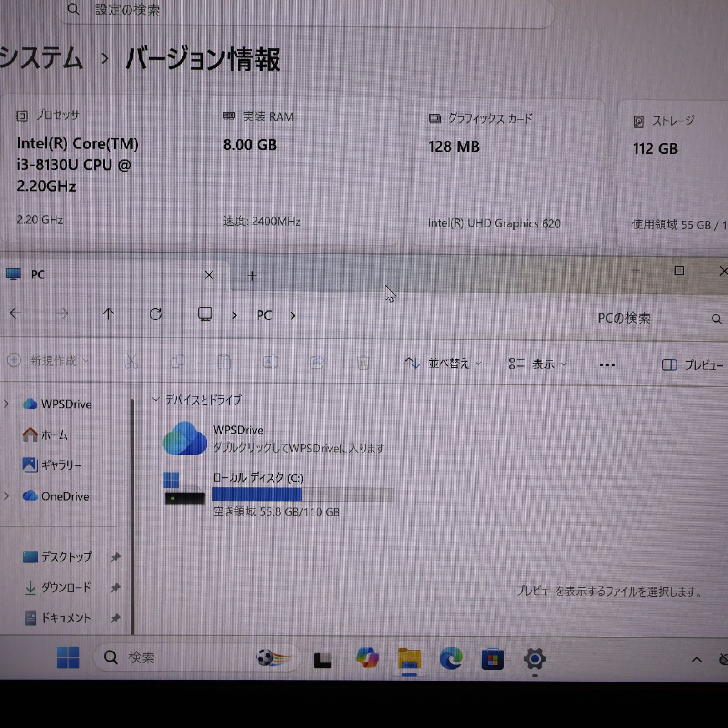Click the black Task View taskbar icon

click(x=323, y=660)
